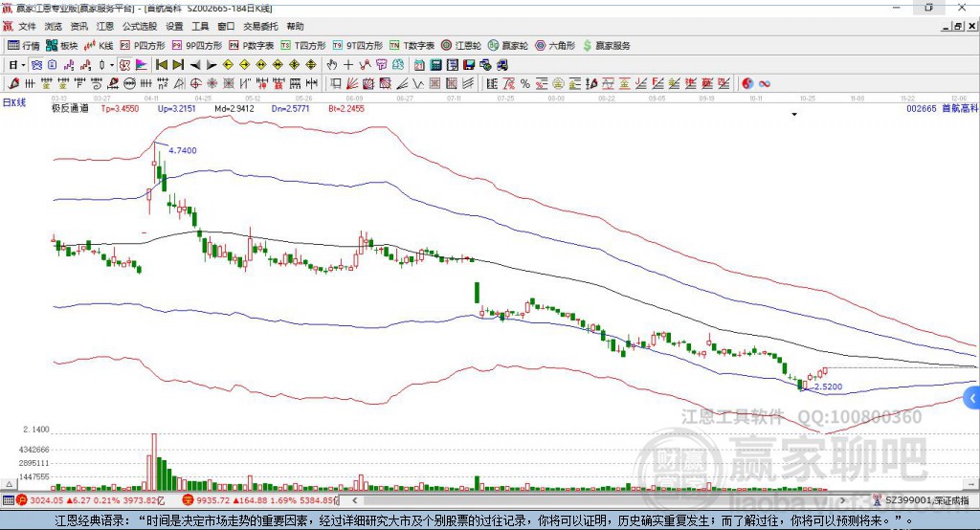Open the T数字表 tool
The height and width of the screenshot is (530, 980).
coord(412,46)
